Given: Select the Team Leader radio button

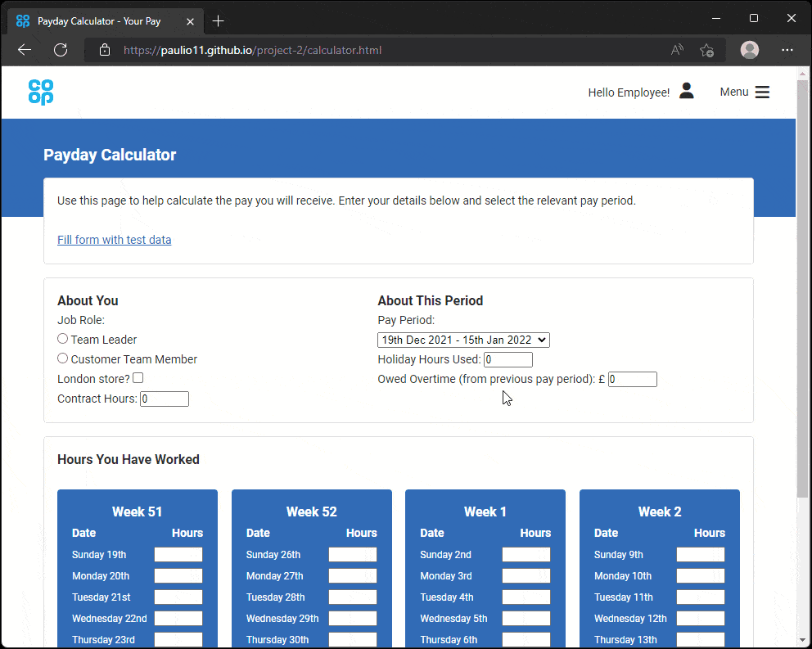Looking at the screenshot, I should click(x=63, y=339).
